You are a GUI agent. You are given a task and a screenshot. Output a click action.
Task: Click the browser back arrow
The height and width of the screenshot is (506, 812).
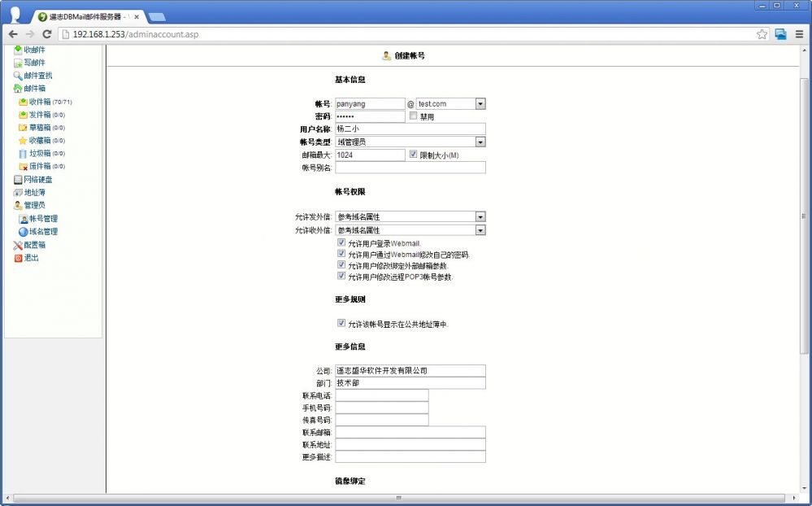click(13, 34)
